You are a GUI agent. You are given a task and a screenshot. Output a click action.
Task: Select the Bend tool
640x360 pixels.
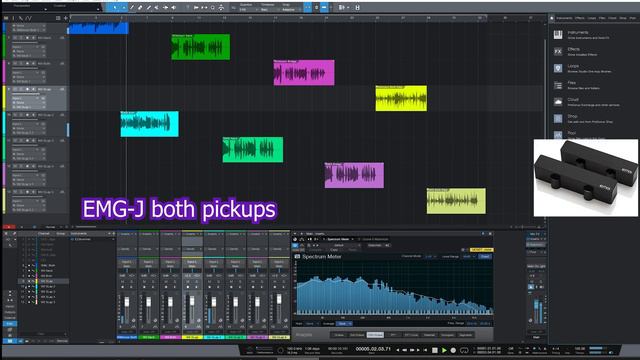point(165,7)
